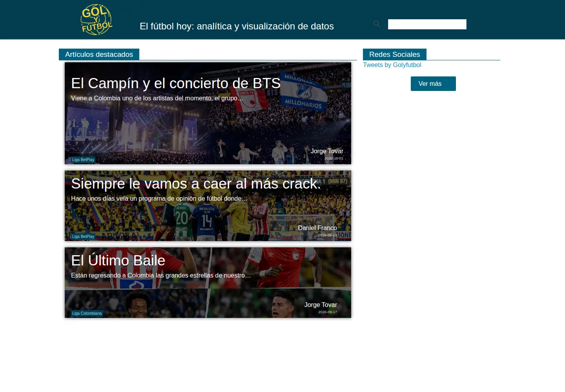This screenshot has width=565, height=392.
Task: Click the Liga BetPlay tag on the BTS article
Action: click(83, 160)
